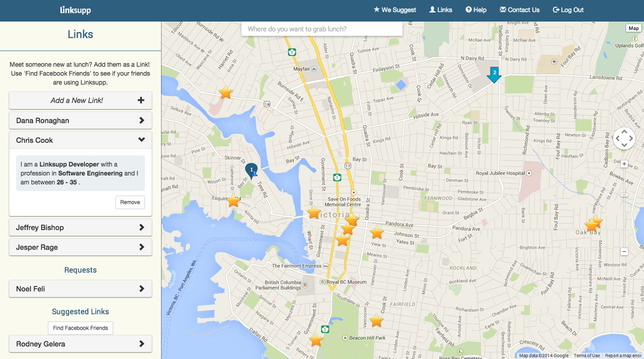Viewport: 644px width, 359px height.
Task: Click the Highway 1 shield near Mayfair
Action: click(x=292, y=52)
